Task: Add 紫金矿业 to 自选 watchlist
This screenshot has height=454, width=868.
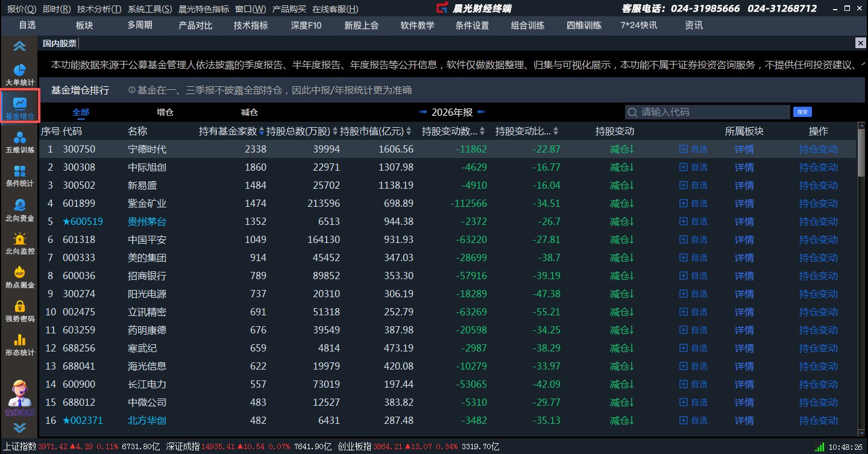Action: tap(693, 203)
